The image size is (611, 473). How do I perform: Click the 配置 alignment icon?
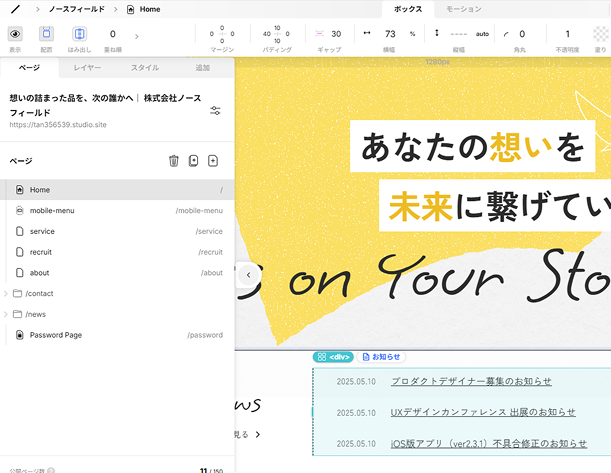pos(46,34)
